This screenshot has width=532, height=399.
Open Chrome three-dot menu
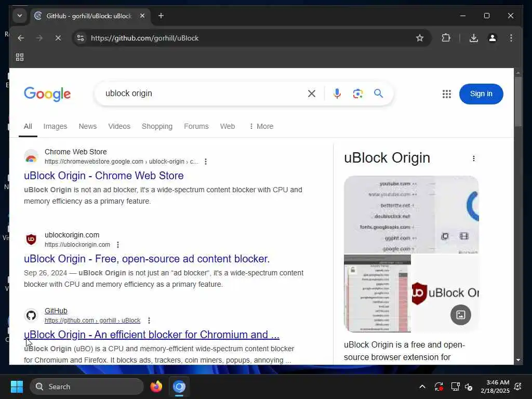(511, 38)
